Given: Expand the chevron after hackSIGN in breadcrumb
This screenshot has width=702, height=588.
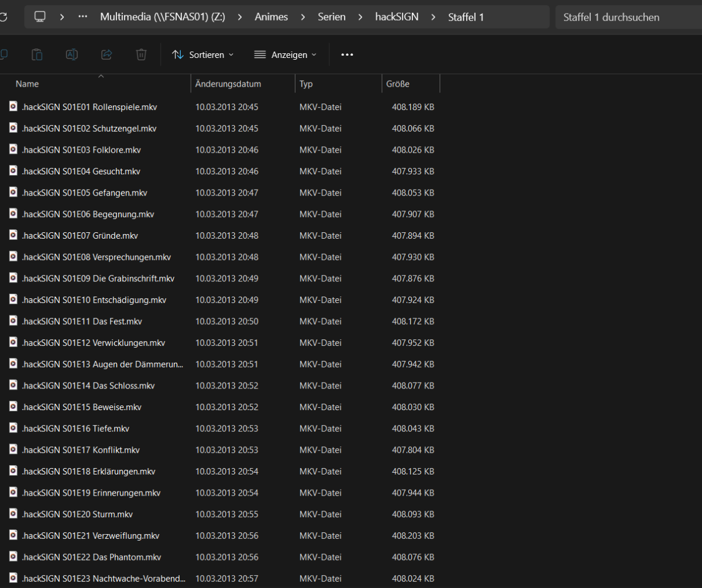Looking at the screenshot, I should 433,17.
